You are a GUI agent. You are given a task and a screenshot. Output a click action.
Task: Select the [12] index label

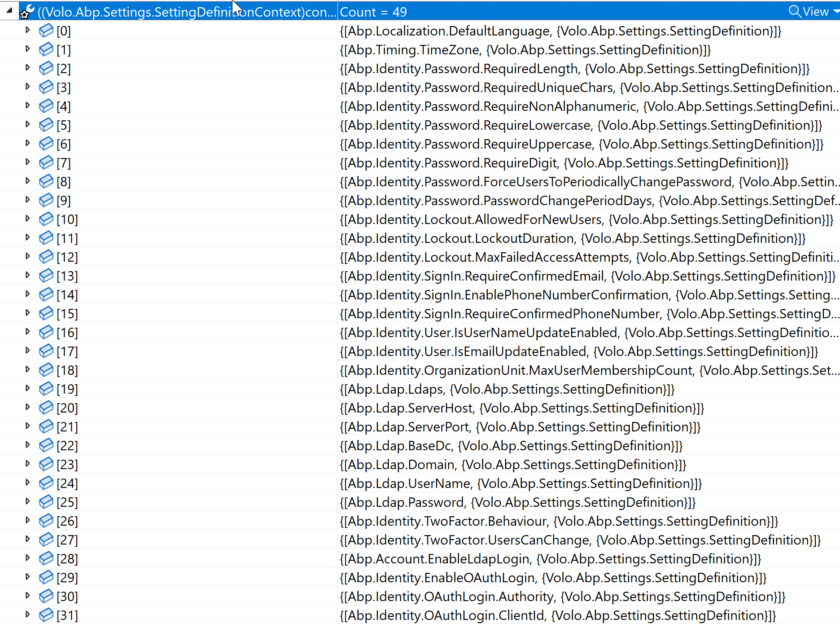pyautogui.click(x=67, y=257)
